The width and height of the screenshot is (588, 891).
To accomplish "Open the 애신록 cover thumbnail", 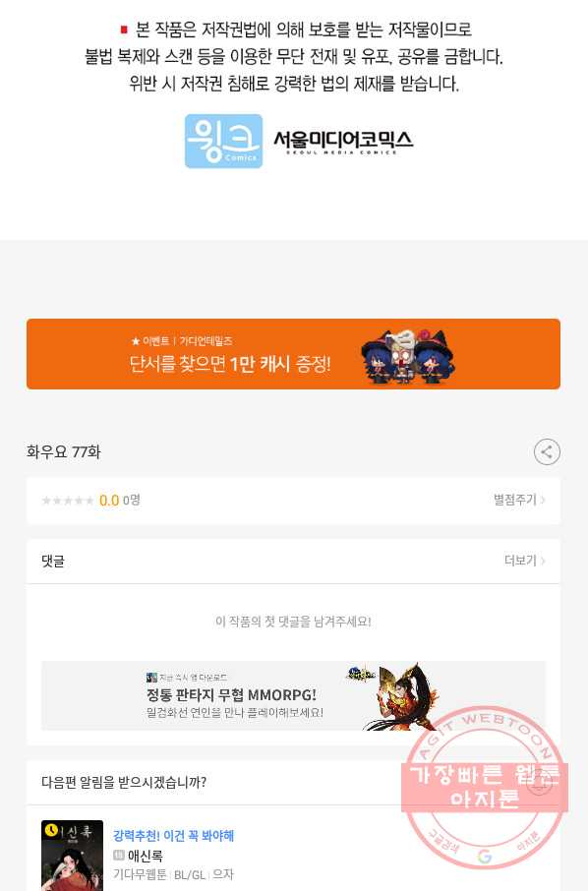I will (72, 856).
